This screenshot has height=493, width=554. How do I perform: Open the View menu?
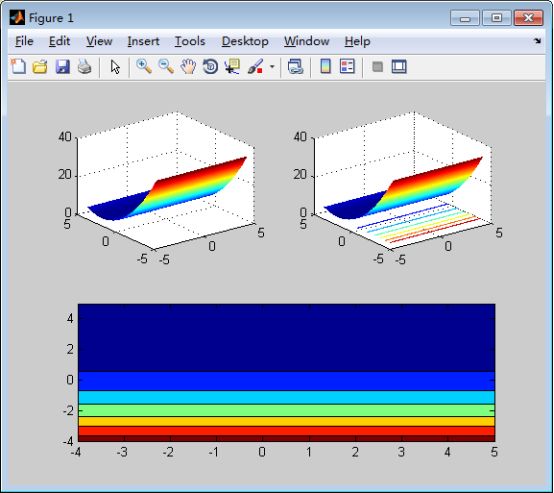(99, 41)
